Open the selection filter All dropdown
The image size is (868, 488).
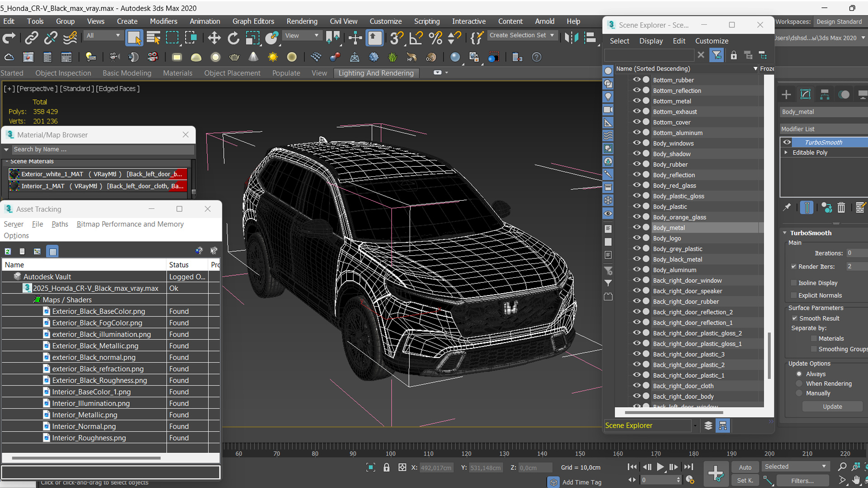coord(103,35)
